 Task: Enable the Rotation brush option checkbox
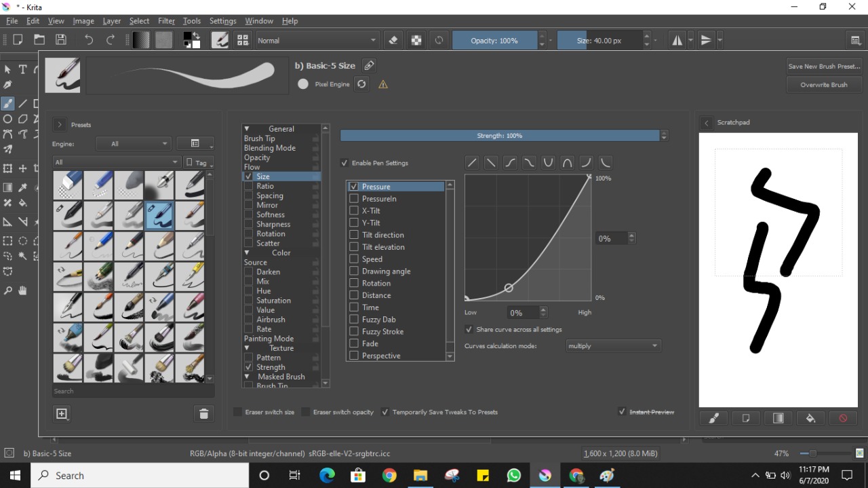coord(249,234)
